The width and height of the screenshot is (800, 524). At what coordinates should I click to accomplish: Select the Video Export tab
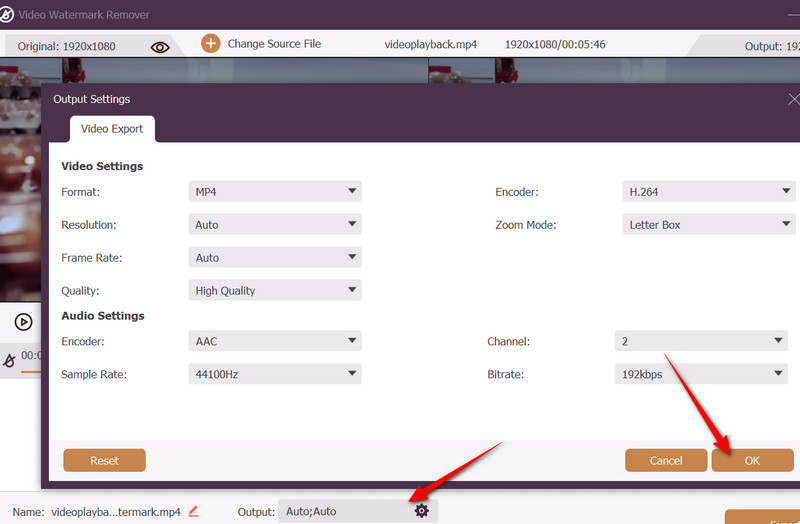pyautogui.click(x=112, y=129)
